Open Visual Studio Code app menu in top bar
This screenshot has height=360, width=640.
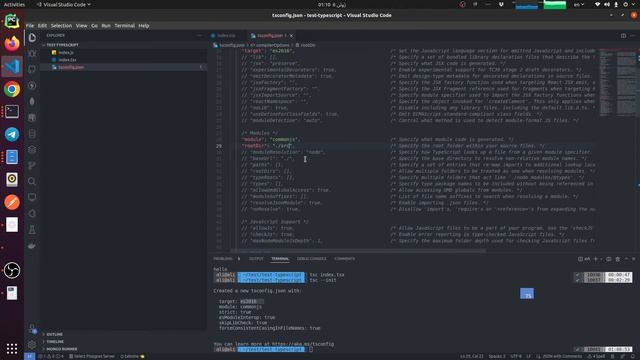point(64,4)
